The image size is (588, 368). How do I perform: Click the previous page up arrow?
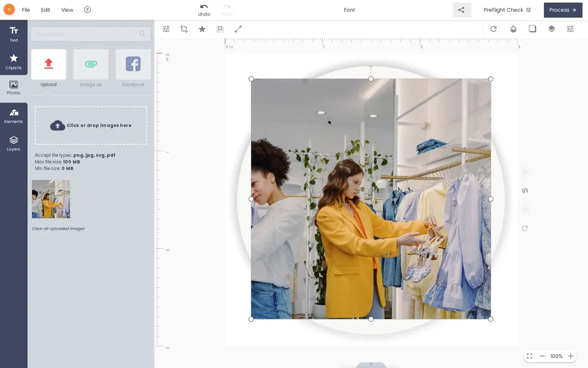525,172
